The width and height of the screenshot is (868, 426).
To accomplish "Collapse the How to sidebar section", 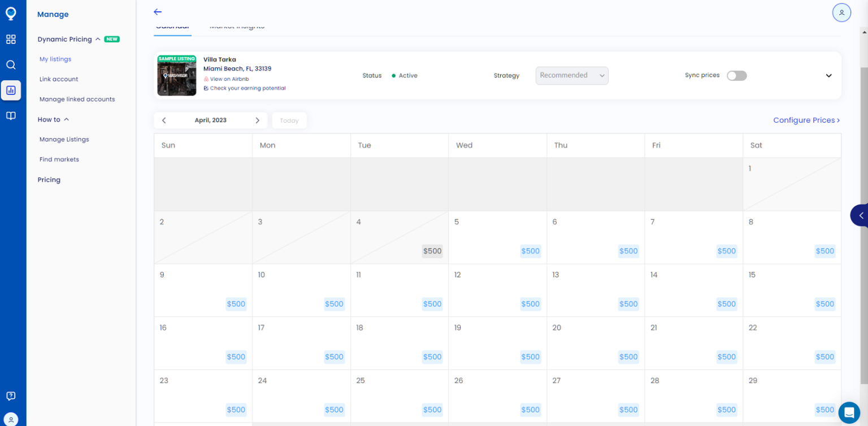I will (x=66, y=120).
